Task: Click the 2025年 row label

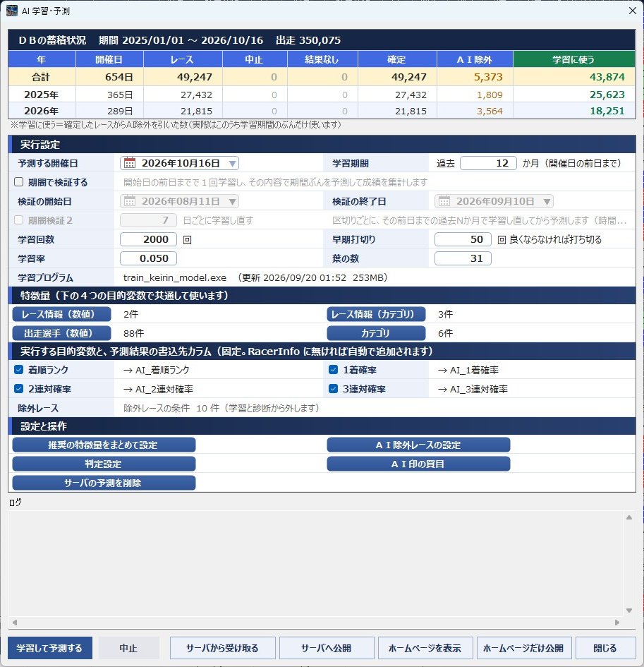Action: click(41, 95)
